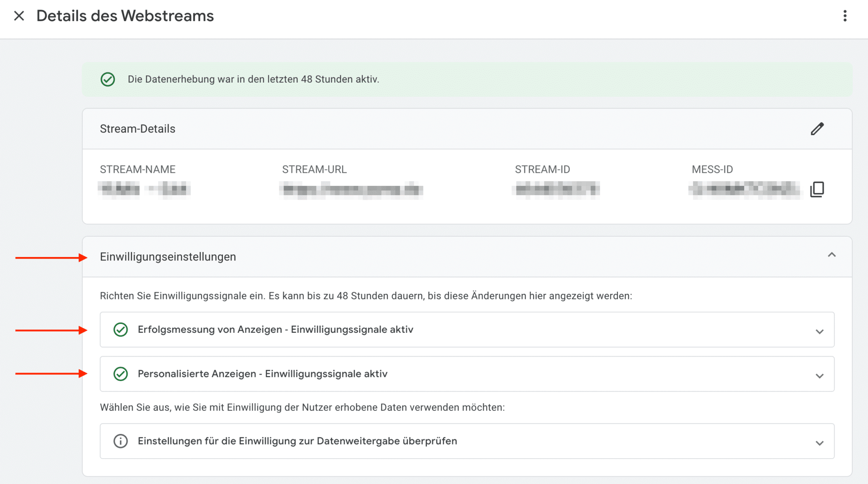The height and width of the screenshot is (484, 868).
Task: Click the green checkmark in the data collection banner
Action: pos(108,79)
